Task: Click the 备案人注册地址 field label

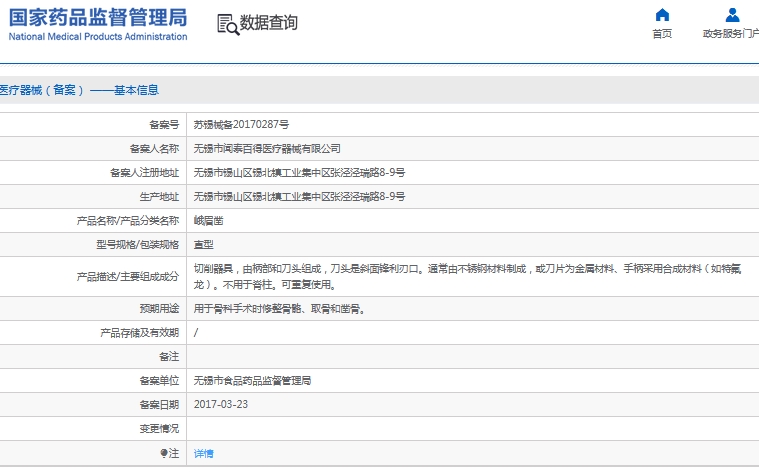Action: click(x=145, y=173)
